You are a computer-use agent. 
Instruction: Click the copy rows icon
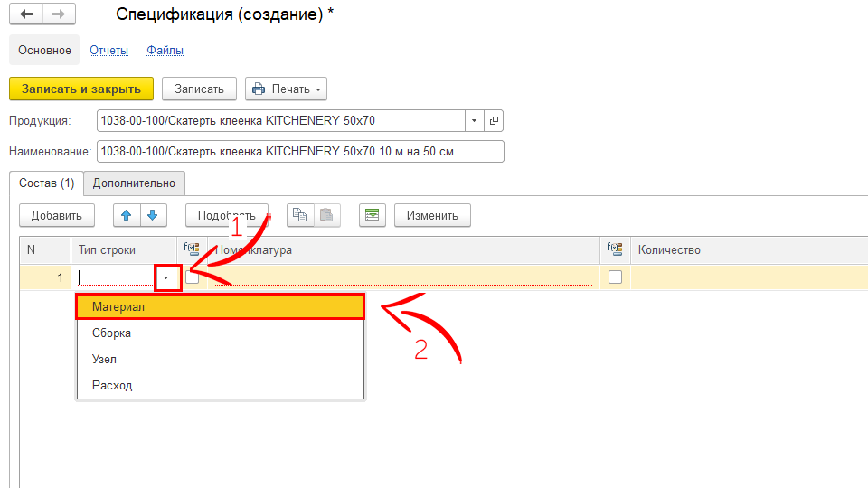299,215
